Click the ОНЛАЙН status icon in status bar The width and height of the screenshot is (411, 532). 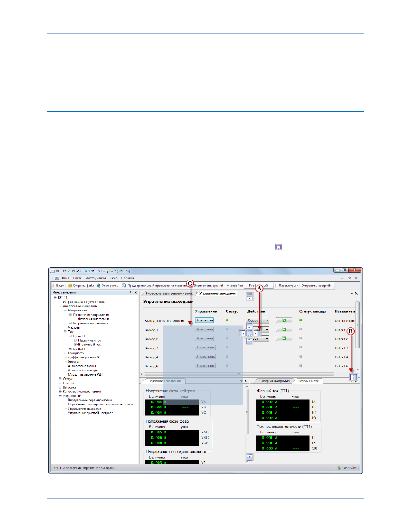coord(339,468)
